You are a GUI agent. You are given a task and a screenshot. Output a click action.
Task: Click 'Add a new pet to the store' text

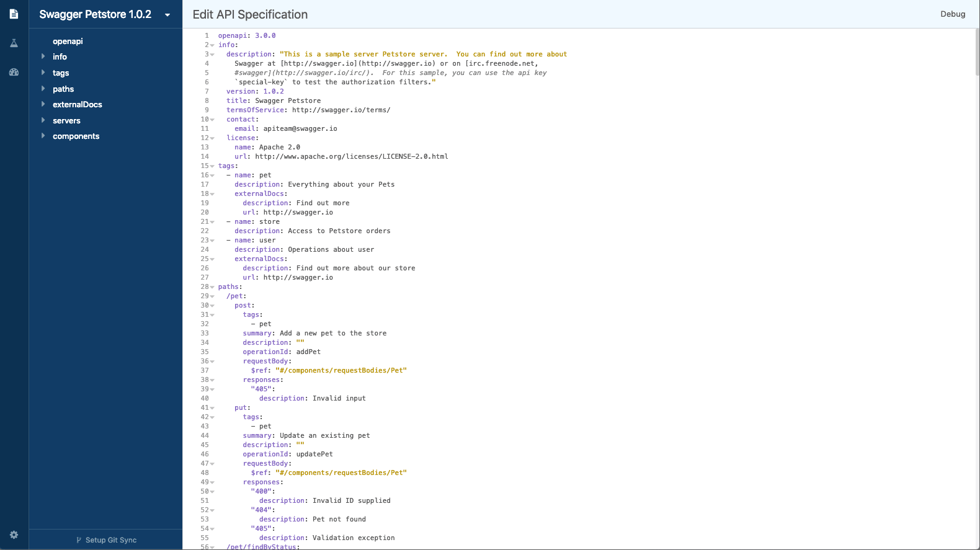tap(333, 333)
